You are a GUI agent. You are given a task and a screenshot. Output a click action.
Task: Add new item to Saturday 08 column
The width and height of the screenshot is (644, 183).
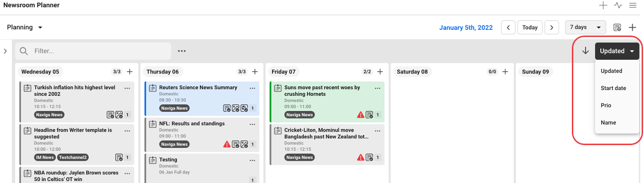click(505, 72)
